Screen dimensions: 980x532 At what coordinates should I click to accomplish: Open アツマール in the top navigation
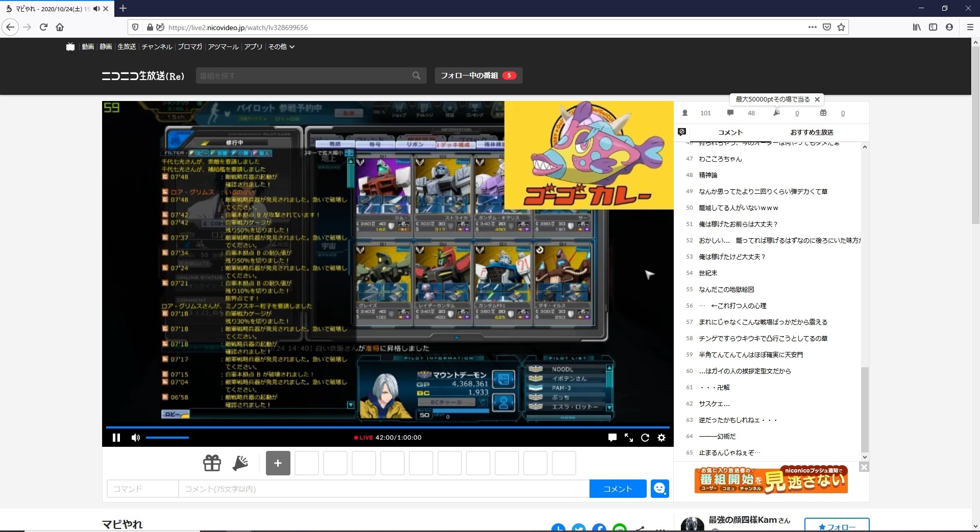223,46
